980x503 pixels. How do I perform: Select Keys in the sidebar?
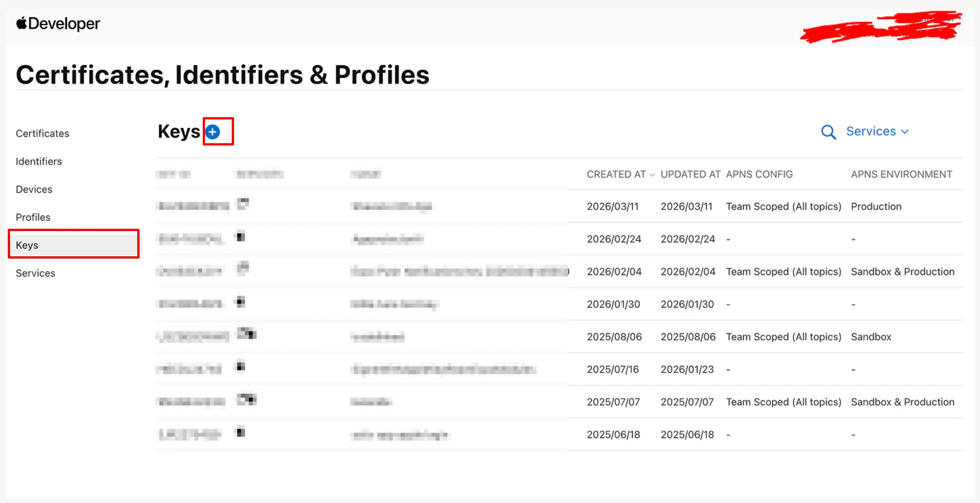point(27,245)
